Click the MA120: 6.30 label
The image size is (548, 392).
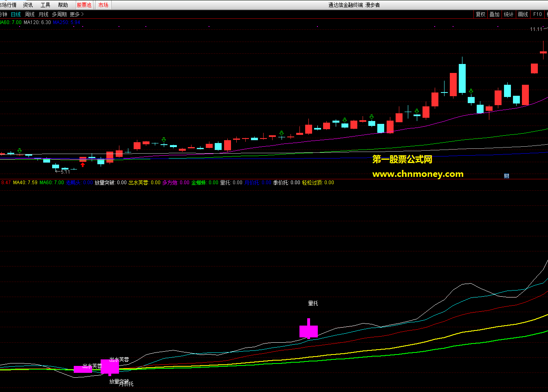coord(37,22)
